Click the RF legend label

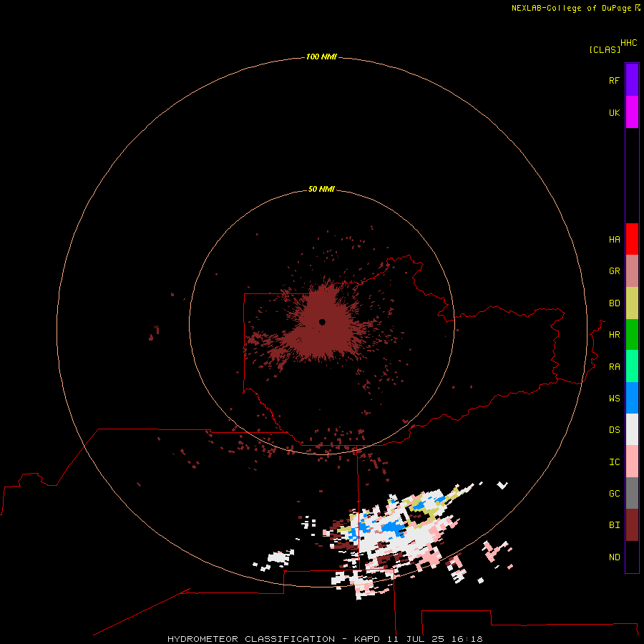[x=614, y=80]
